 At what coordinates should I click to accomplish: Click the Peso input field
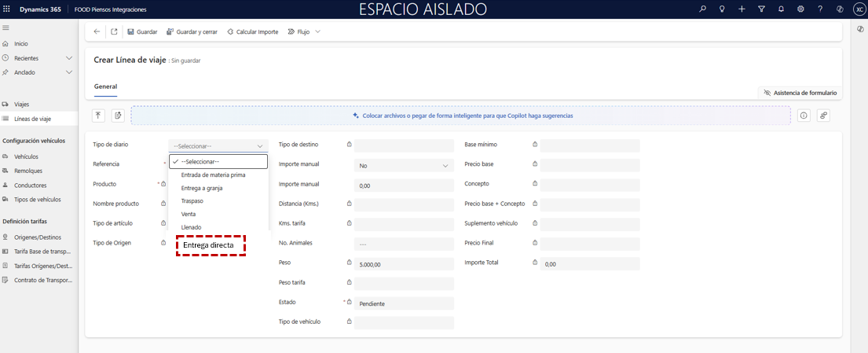pos(404,264)
